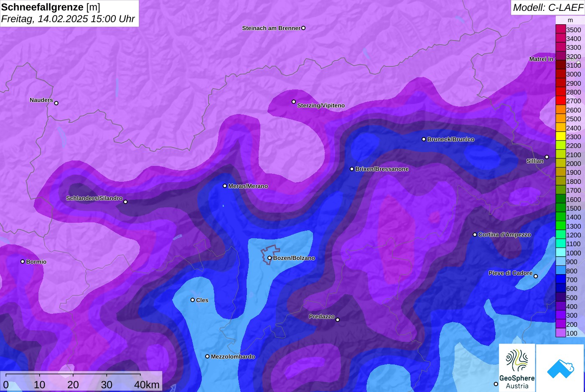The image size is (585, 392).
Task: Click the Bolzano city boundary outline
Action: [x=270, y=255]
